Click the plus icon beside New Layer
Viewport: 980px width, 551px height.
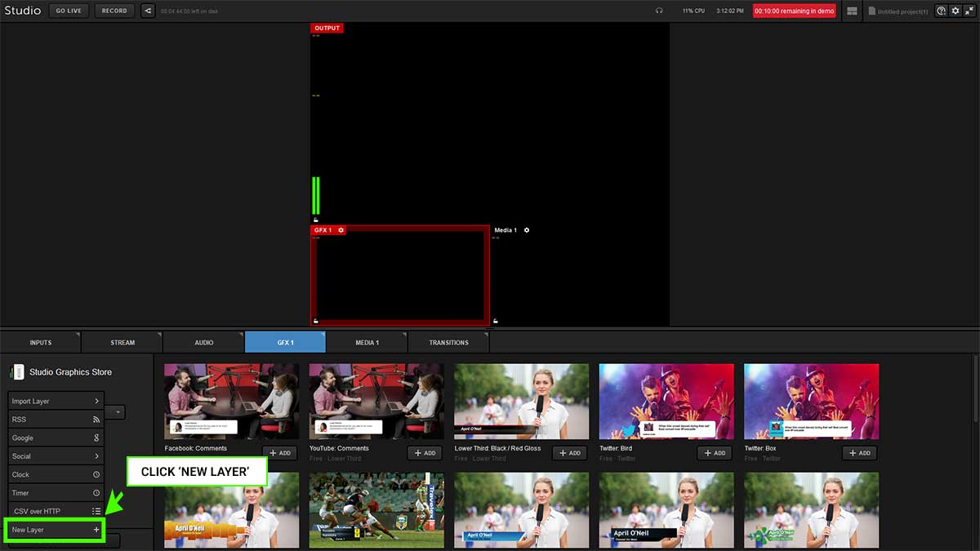pos(96,530)
